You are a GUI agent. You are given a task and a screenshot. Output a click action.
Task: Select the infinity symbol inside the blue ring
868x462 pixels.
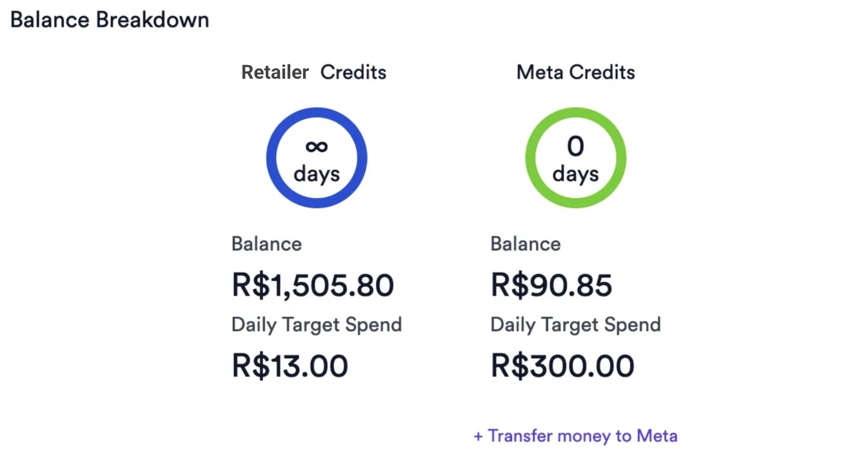coord(316,146)
